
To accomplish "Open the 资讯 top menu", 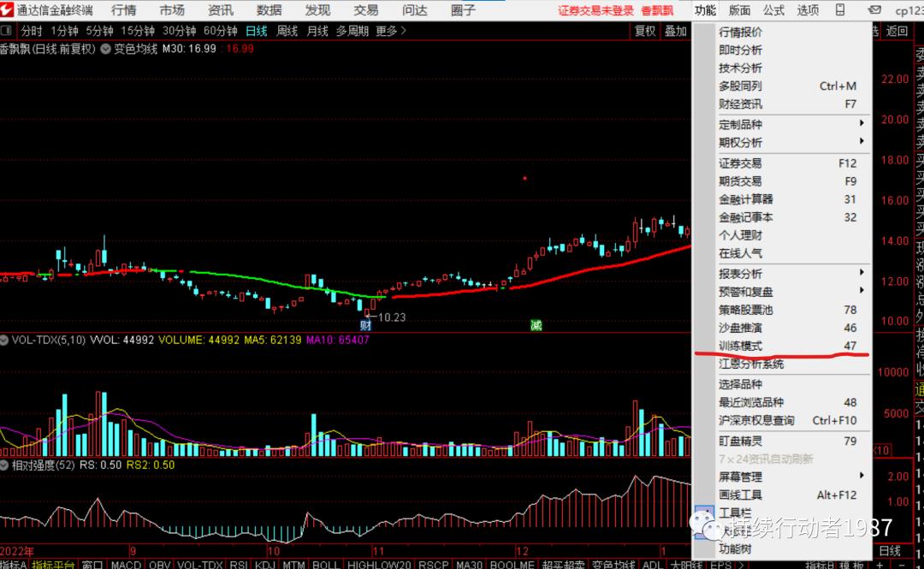I will tap(221, 10).
